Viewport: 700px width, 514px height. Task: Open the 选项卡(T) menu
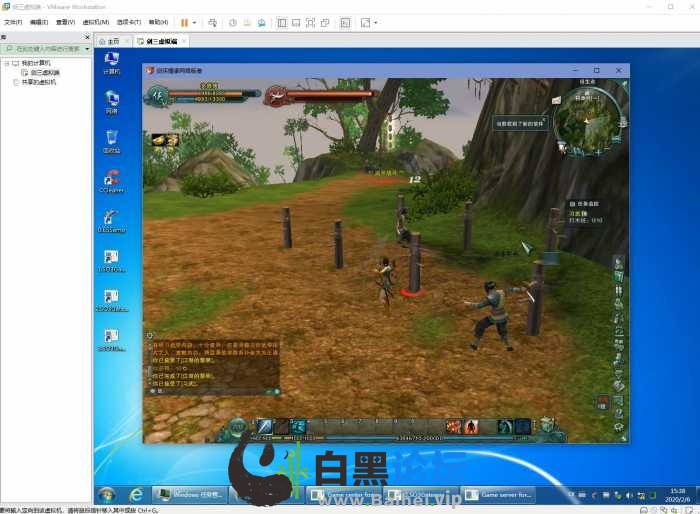coord(129,22)
